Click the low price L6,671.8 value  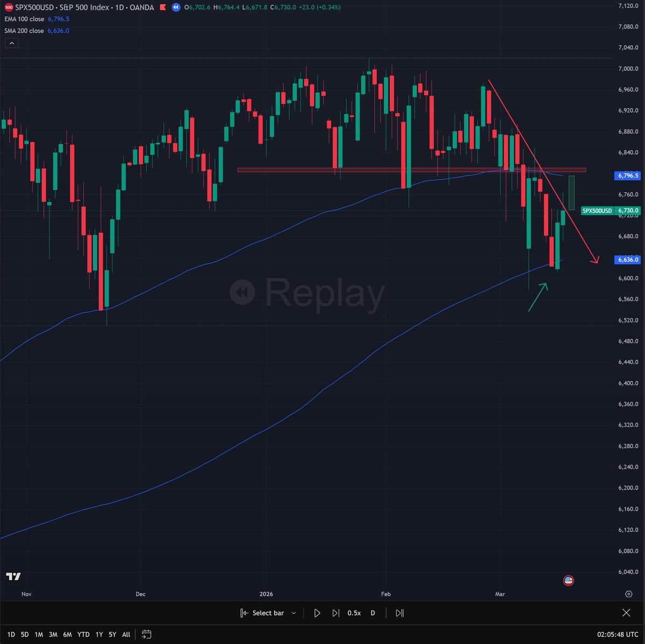pos(255,8)
